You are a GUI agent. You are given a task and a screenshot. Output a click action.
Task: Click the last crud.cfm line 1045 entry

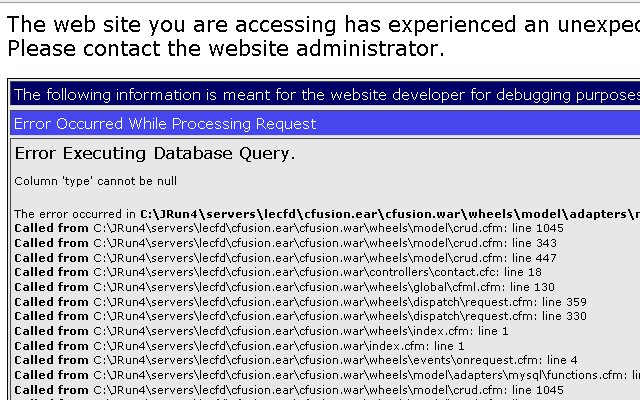[289, 390]
